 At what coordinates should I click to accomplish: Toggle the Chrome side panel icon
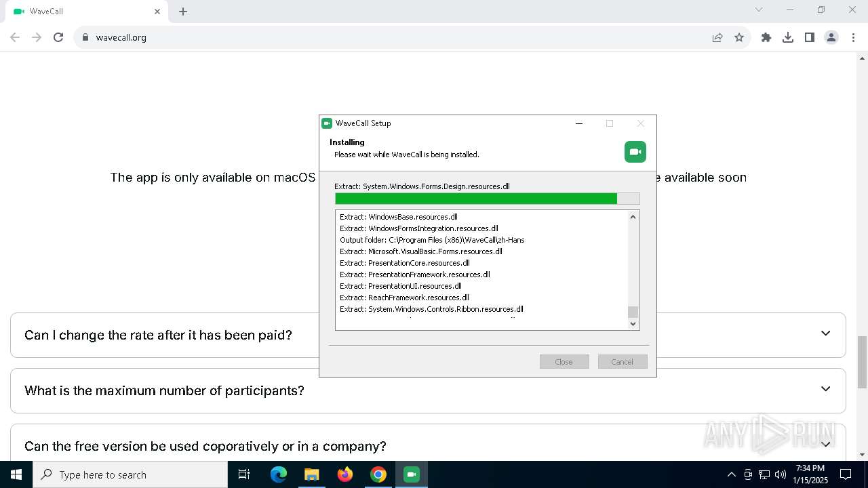click(810, 37)
